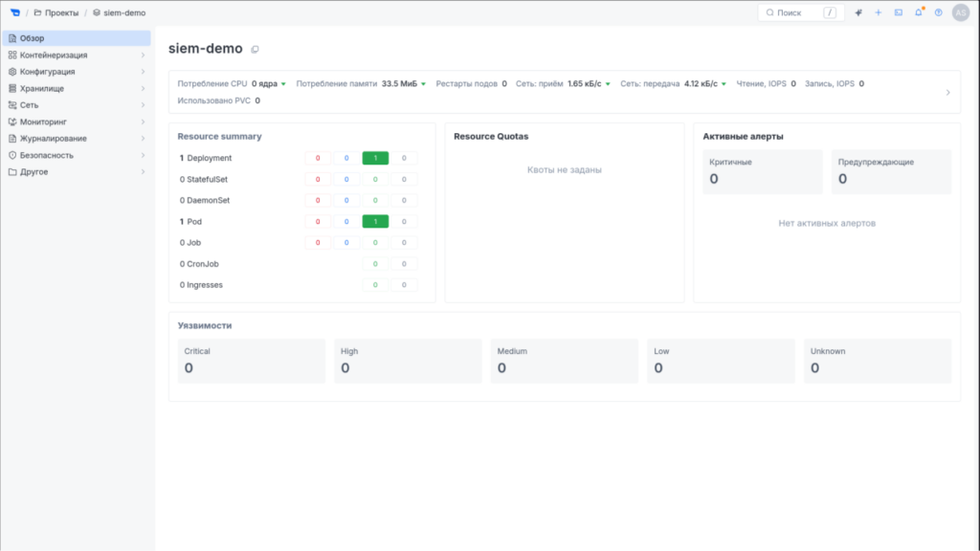Expand metrics bar with right chevron
Viewport: 980px width, 551px height.
(x=947, y=93)
